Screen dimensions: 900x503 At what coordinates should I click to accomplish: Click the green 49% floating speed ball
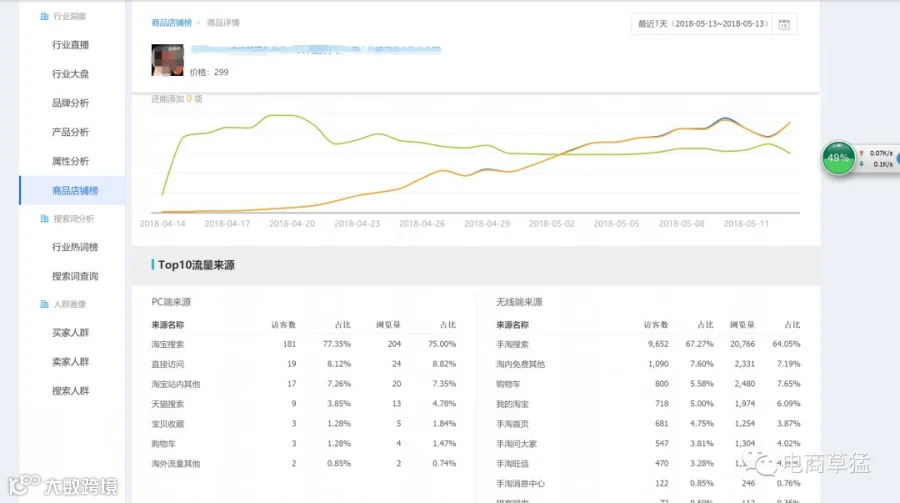(838, 158)
